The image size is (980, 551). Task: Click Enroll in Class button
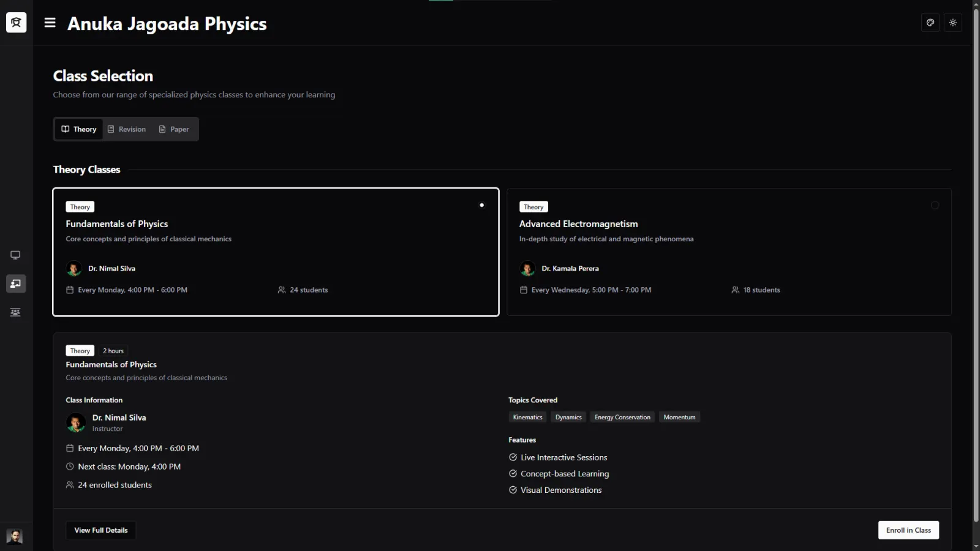908,530
